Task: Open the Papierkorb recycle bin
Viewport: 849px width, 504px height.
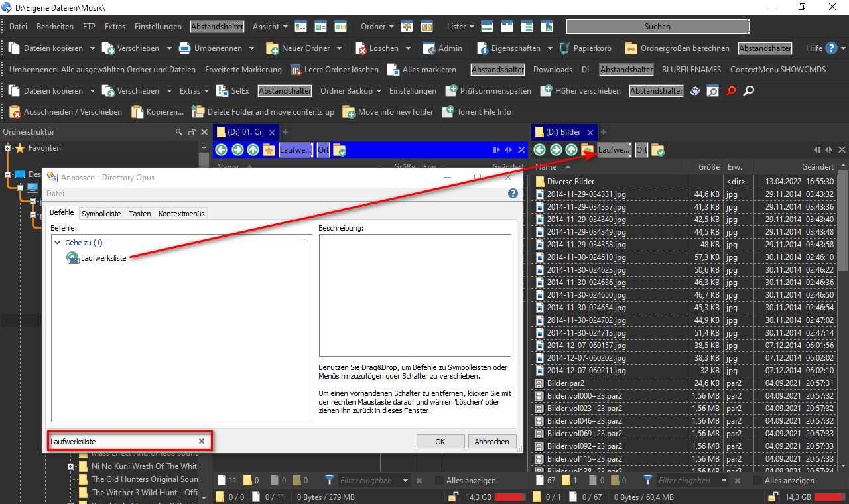Action: (x=586, y=48)
